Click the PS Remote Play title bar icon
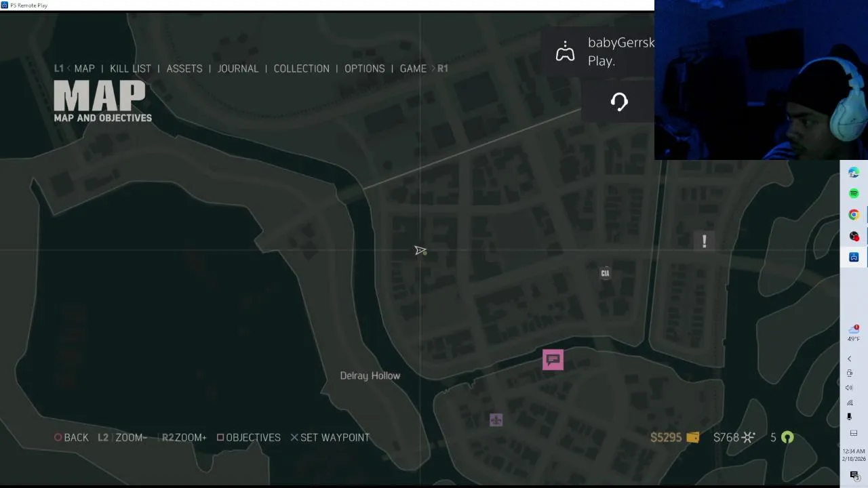This screenshot has width=868, height=488. coord(5,5)
